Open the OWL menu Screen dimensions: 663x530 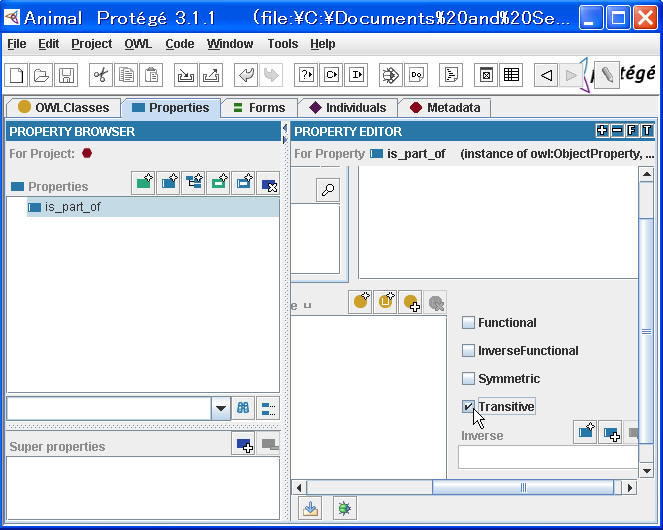(x=138, y=44)
